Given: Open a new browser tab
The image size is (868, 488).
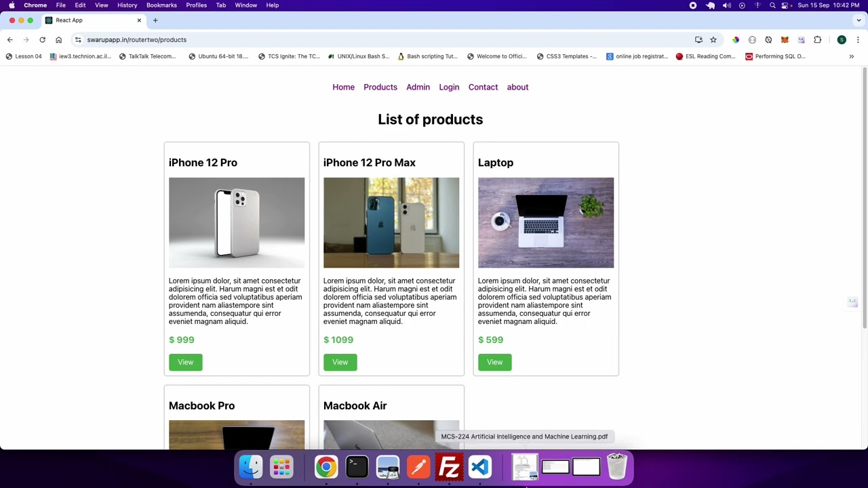Looking at the screenshot, I should pyautogui.click(x=155, y=20).
